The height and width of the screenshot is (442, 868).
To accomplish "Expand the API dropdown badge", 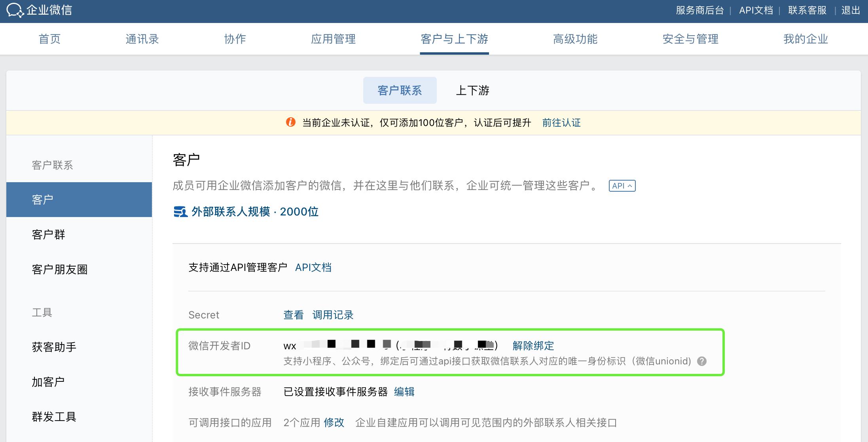I will click(622, 186).
